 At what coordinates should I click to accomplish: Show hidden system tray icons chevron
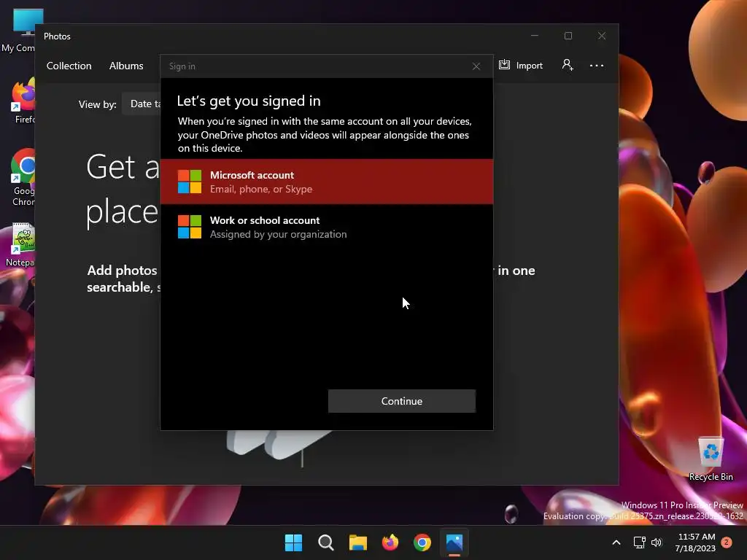[616, 542]
